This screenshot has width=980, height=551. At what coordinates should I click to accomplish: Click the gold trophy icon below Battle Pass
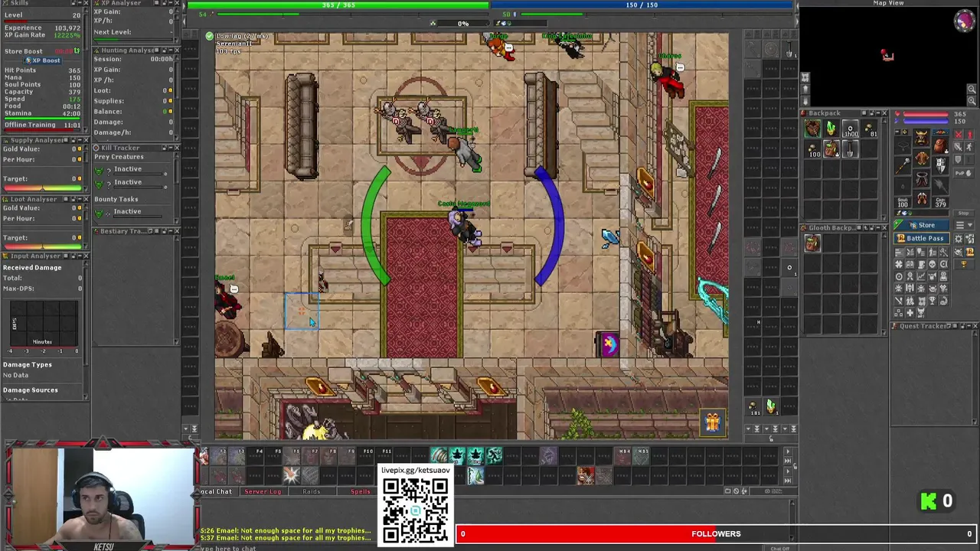[x=964, y=264]
